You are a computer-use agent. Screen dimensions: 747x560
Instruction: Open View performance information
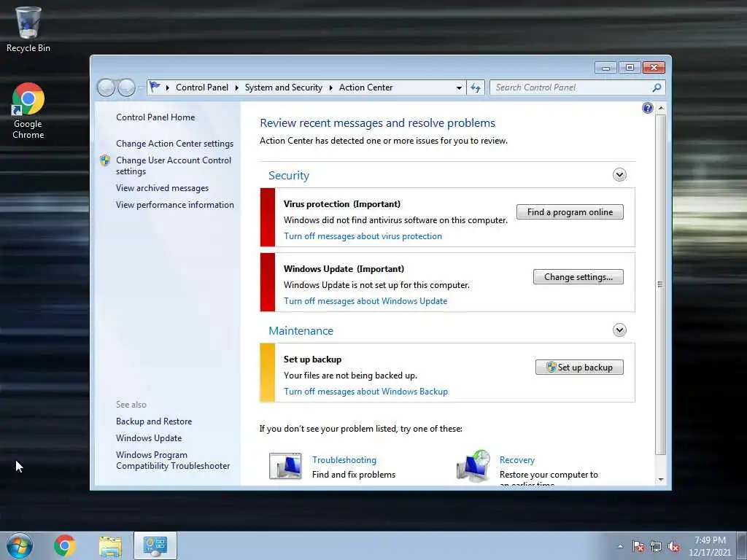click(175, 205)
